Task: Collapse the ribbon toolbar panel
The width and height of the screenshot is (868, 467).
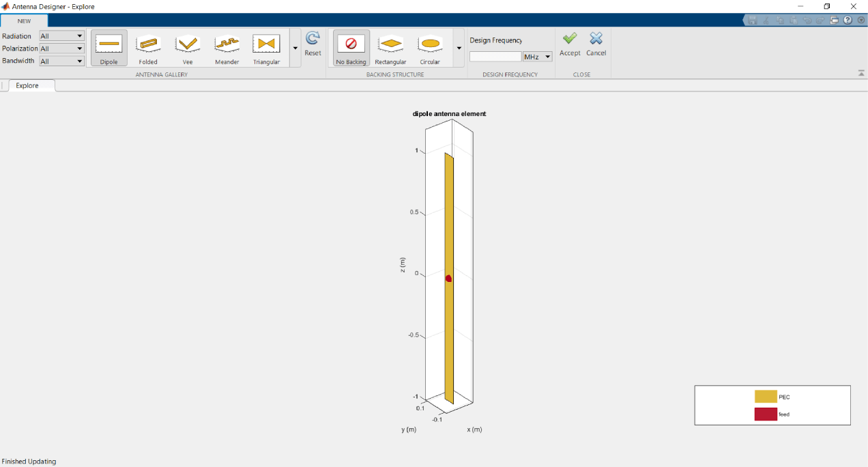Action: click(861, 72)
